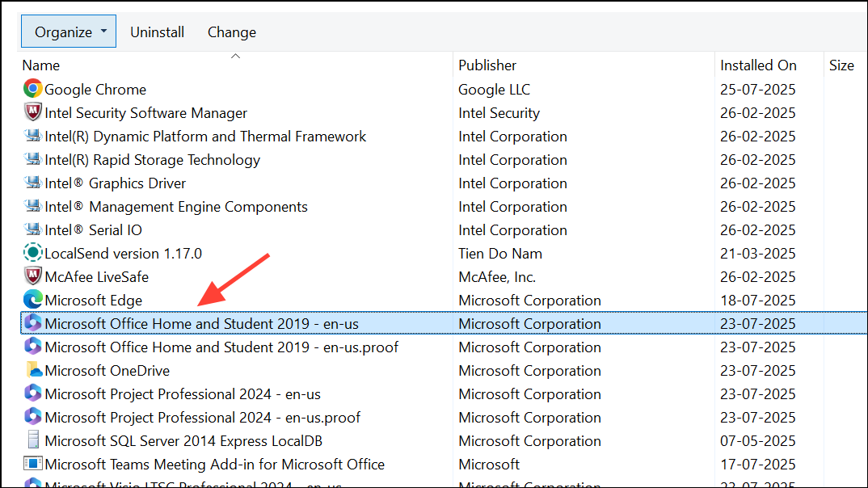
Task: Click the Office Home and Student en-us.proof icon
Action: click(x=32, y=347)
